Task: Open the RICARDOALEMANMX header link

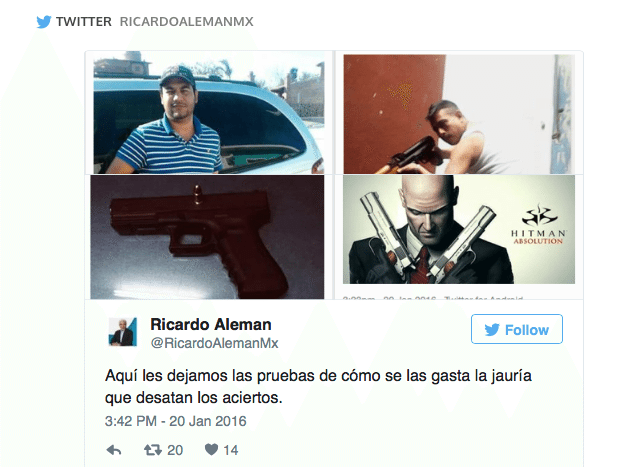Action: [x=186, y=22]
